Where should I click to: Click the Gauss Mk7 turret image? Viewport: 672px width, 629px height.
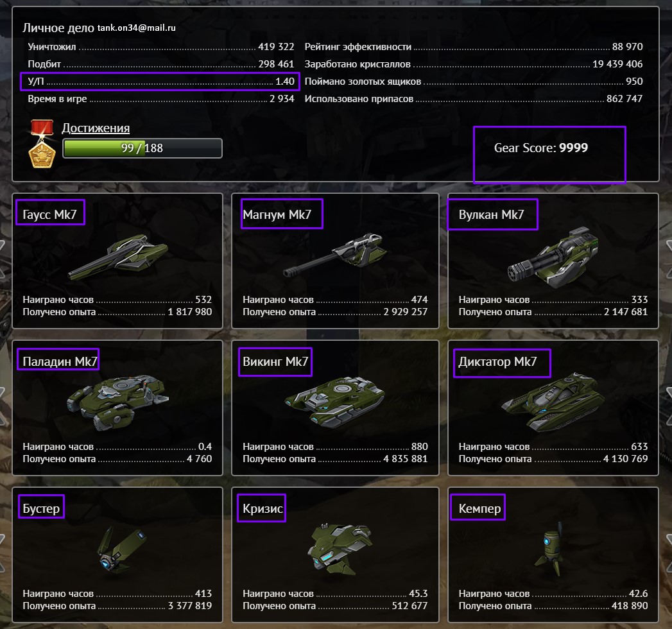coord(118,257)
